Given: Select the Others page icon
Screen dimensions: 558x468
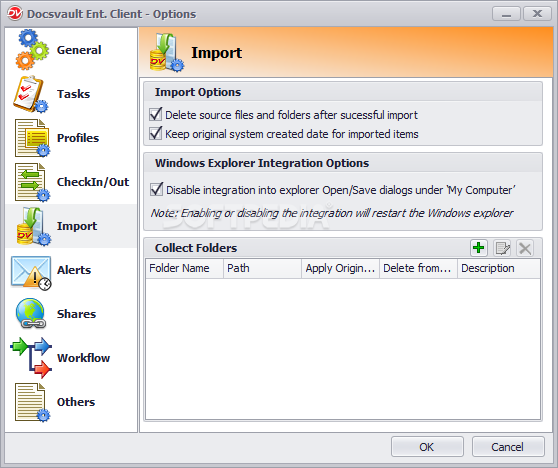Looking at the screenshot, I should click(x=32, y=402).
